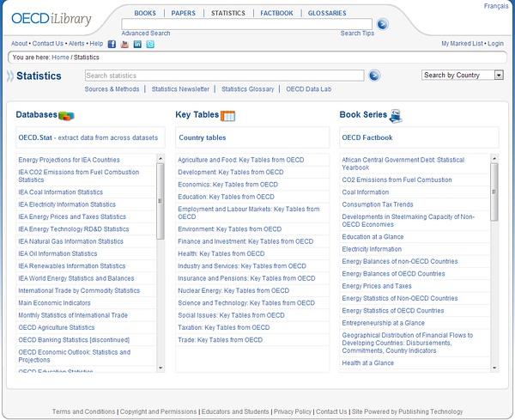Open Consumption Tax Trends
Screen dimensions: 515x420
pyautogui.click(x=378, y=204)
